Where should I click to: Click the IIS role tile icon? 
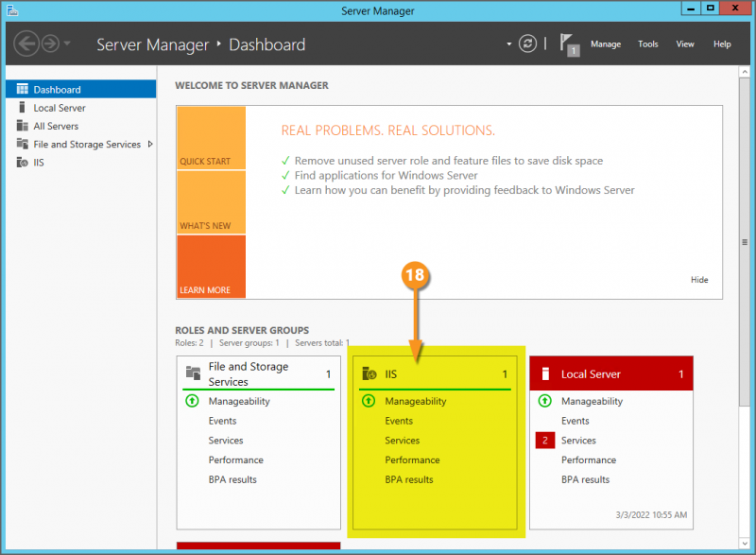[369, 373]
